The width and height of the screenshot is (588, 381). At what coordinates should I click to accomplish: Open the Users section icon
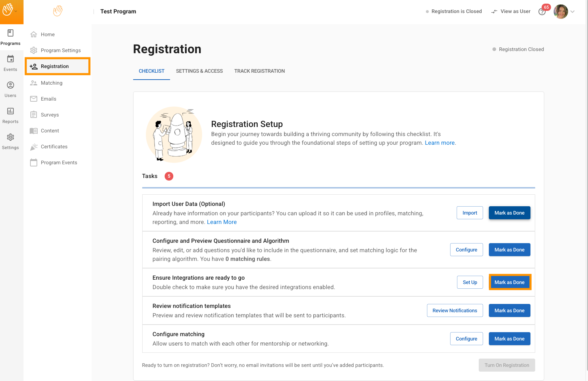pyautogui.click(x=10, y=85)
